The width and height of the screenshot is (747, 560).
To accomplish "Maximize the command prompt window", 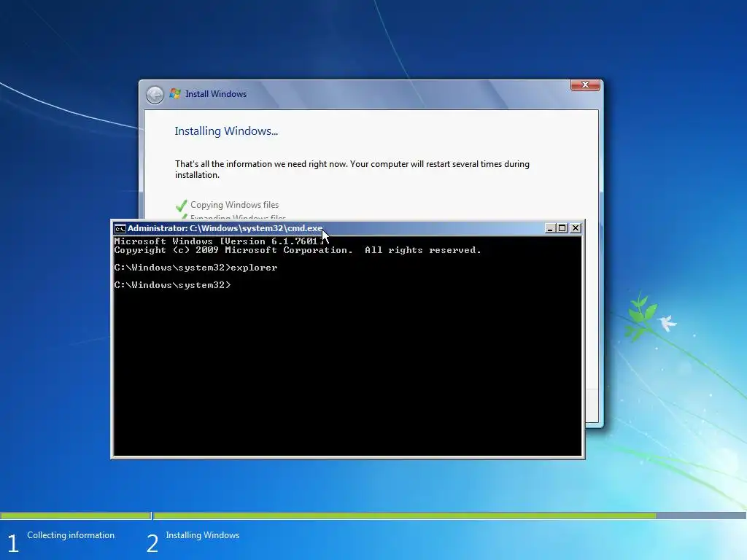I will (x=562, y=228).
